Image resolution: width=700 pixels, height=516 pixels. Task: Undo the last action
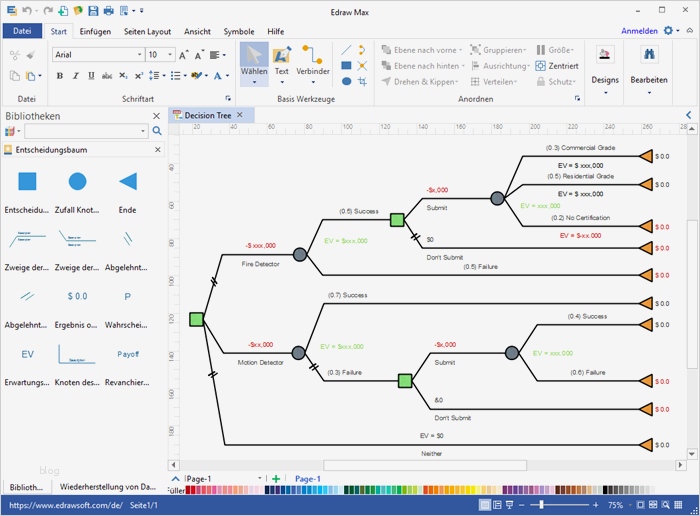[x=27, y=11]
